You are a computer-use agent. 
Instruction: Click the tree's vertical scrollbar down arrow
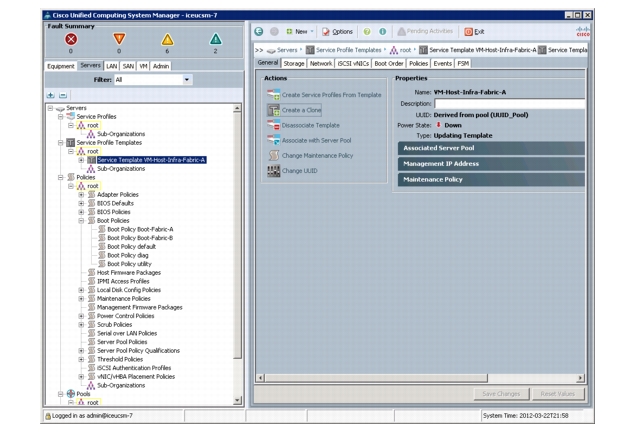(237, 401)
